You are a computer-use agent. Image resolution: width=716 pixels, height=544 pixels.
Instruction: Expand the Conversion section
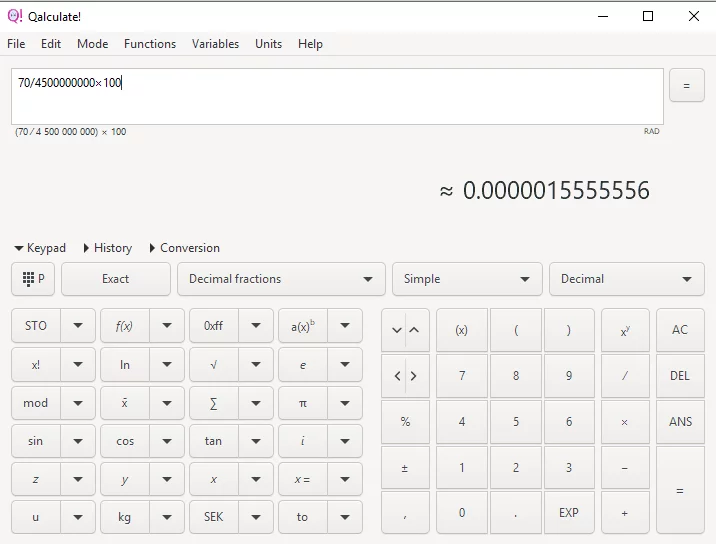(x=184, y=248)
